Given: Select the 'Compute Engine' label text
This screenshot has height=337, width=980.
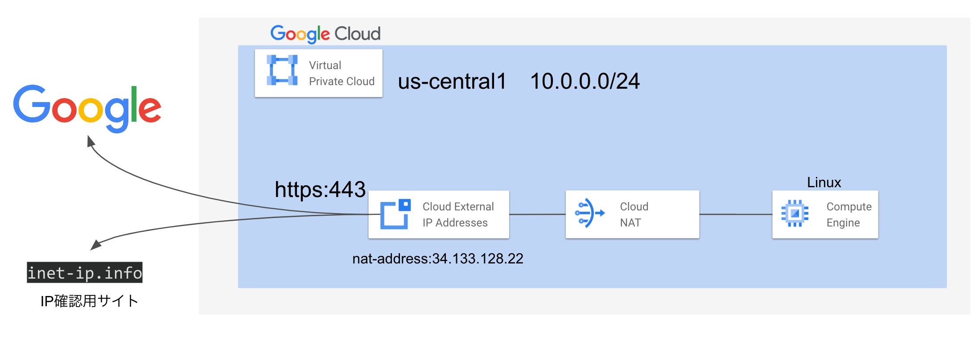Looking at the screenshot, I should (x=849, y=214).
